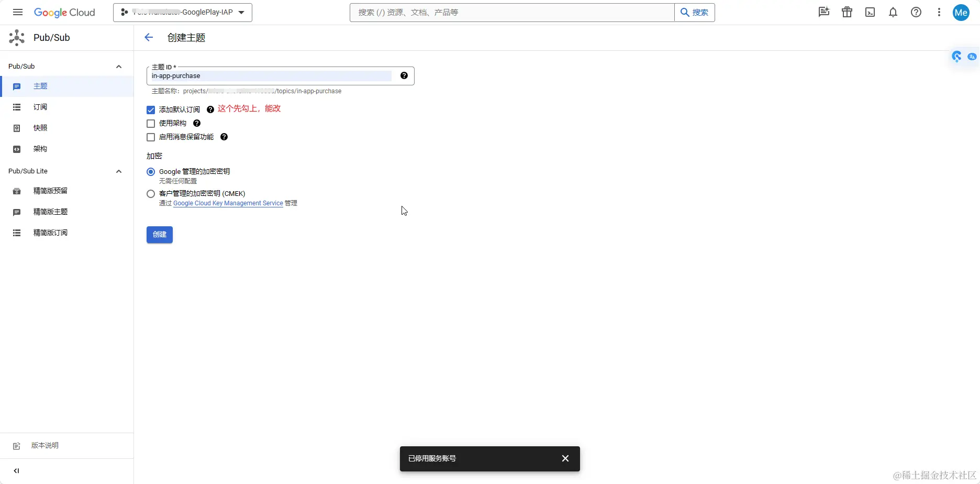Select Google 管理的加密密钥 radio button

151,172
